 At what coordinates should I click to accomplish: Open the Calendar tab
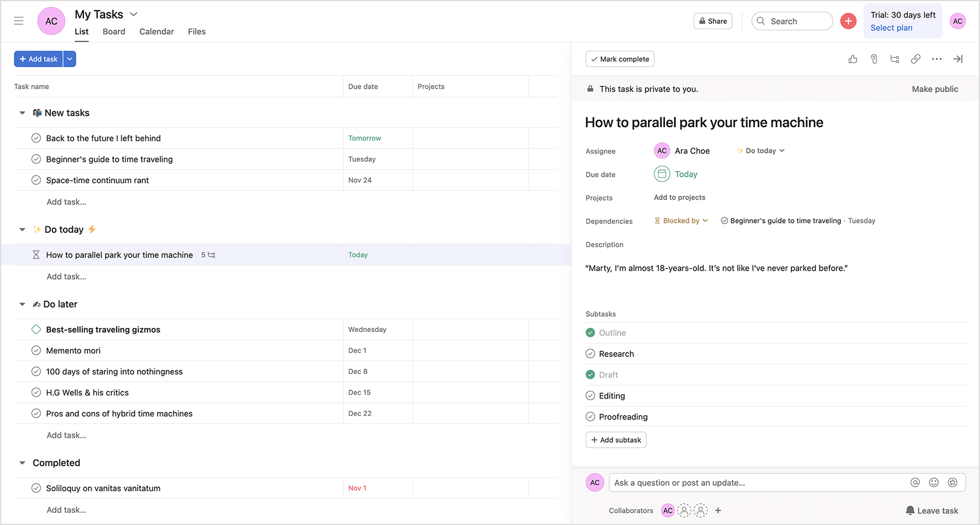click(x=156, y=32)
